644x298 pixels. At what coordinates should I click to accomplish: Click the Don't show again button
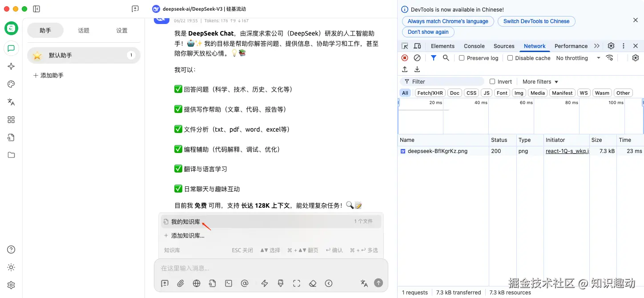[428, 32]
